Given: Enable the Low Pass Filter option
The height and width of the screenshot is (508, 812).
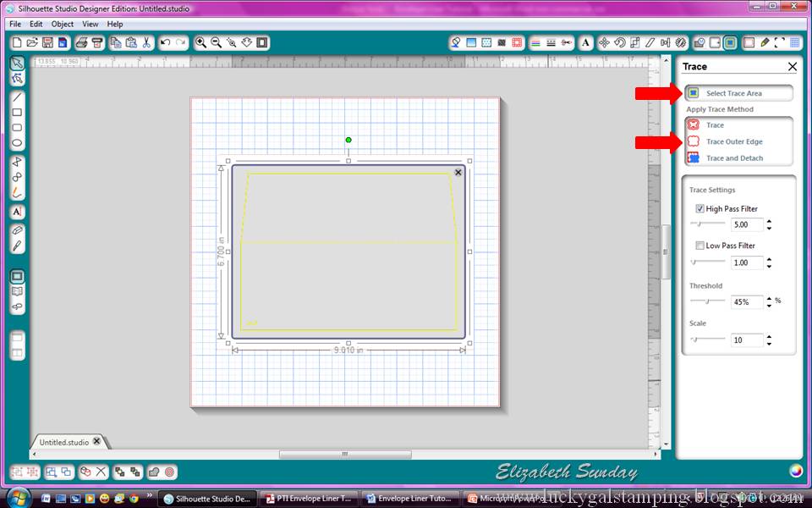Looking at the screenshot, I should click(x=699, y=246).
